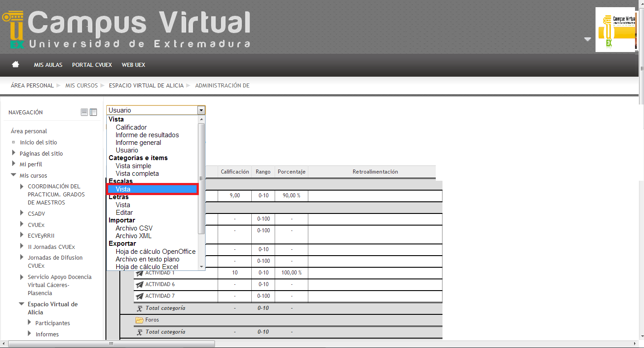The height and width of the screenshot is (348, 644).
Task: Click the home icon in navigation bar
Action: (16, 65)
